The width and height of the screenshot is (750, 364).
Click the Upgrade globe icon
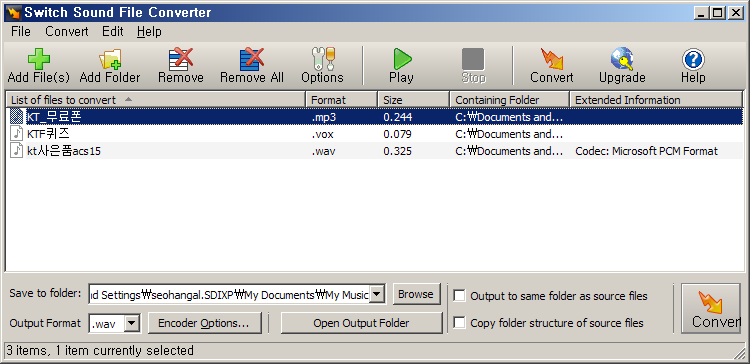(622, 59)
